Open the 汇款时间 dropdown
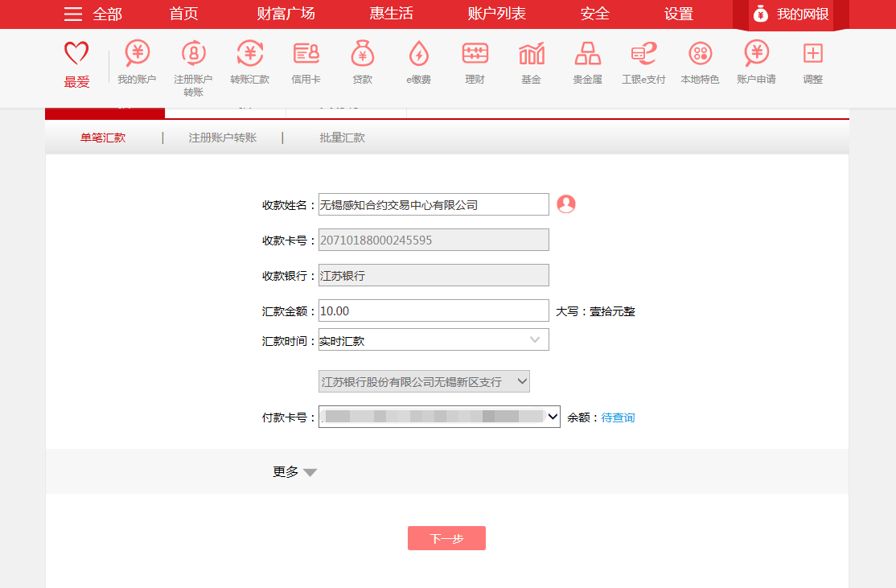The width and height of the screenshot is (896, 588). tap(434, 340)
